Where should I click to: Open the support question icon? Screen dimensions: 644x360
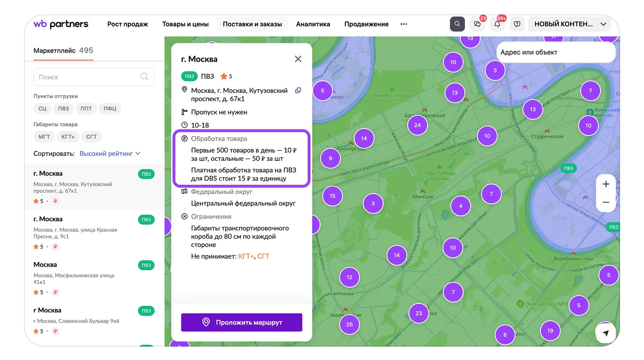tap(517, 24)
